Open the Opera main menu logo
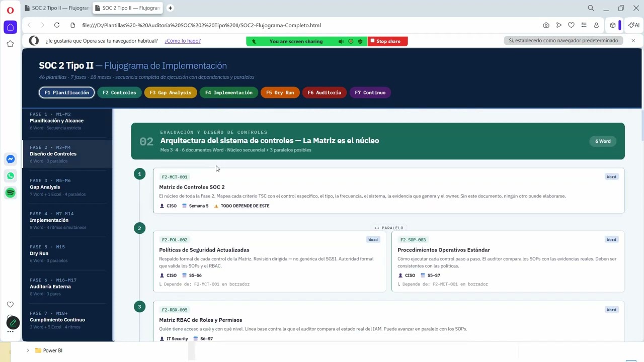 (10, 10)
